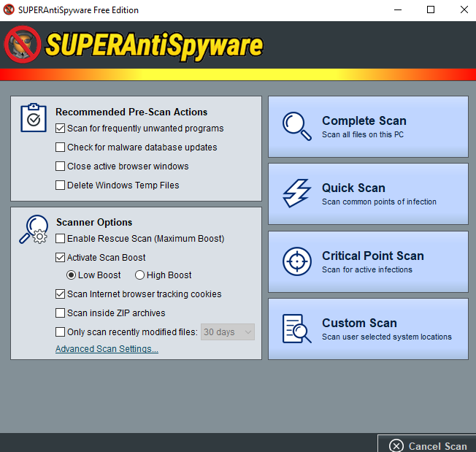
Task: Start Custom Scan of selected locations
Action: click(x=368, y=329)
